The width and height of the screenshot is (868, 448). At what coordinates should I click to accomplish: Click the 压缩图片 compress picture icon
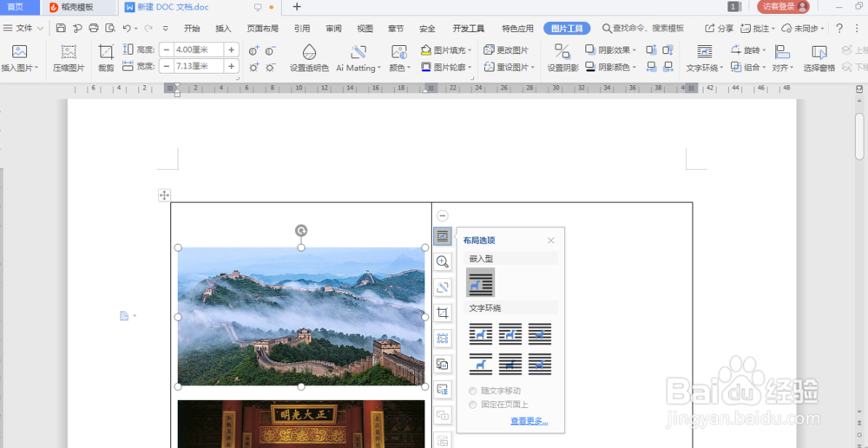coord(69,51)
